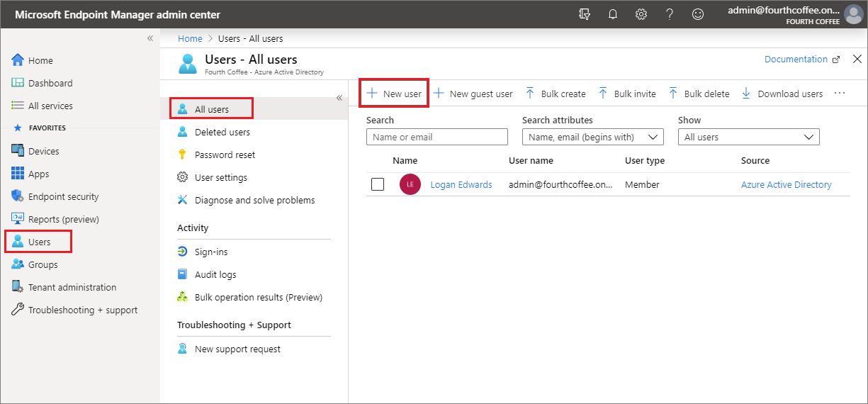
Task: Click the Name or email search field
Action: (437, 137)
